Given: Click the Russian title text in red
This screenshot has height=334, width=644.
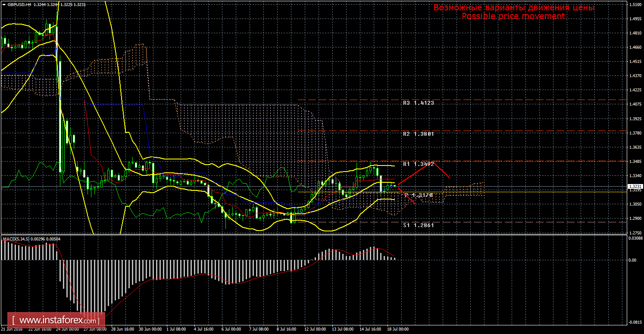Looking at the screenshot, I should tap(513, 8).
